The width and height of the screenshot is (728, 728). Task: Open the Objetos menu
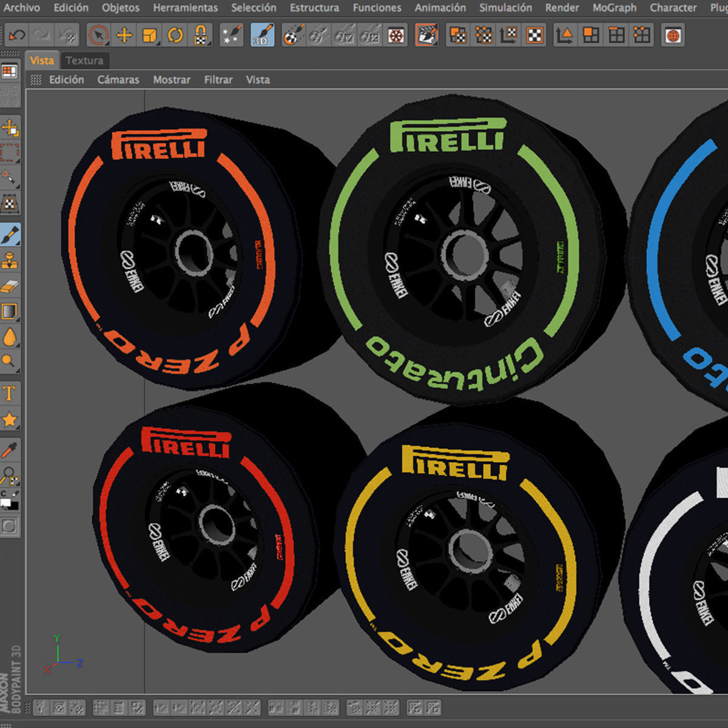coord(121,8)
